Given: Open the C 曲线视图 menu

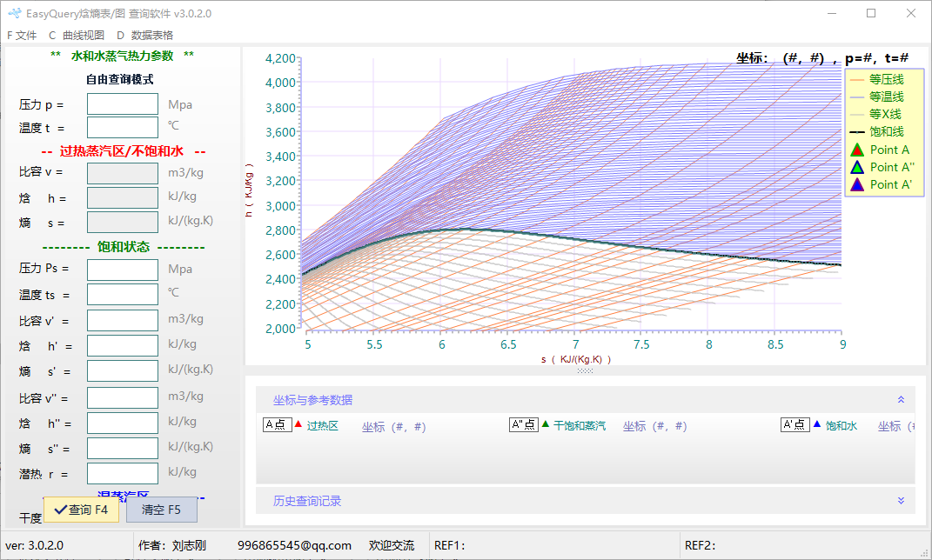Looking at the screenshot, I should pyautogui.click(x=76, y=35).
